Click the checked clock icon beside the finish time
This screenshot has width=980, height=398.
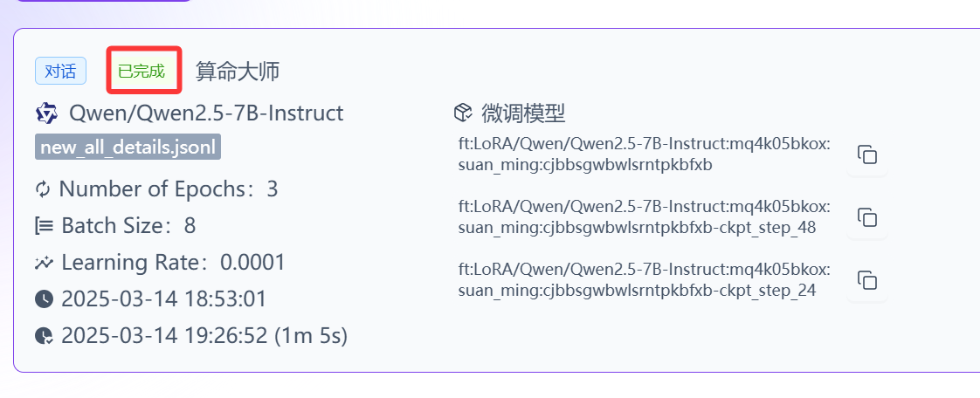tap(44, 336)
